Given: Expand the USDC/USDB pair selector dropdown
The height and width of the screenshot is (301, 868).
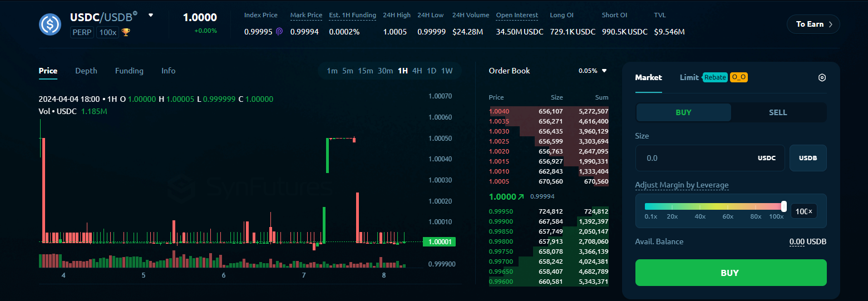Looking at the screenshot, I should 150,16.
